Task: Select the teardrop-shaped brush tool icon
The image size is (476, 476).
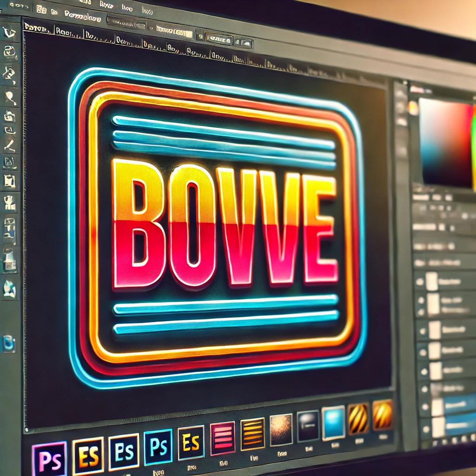Action: (x=10, y=98)
